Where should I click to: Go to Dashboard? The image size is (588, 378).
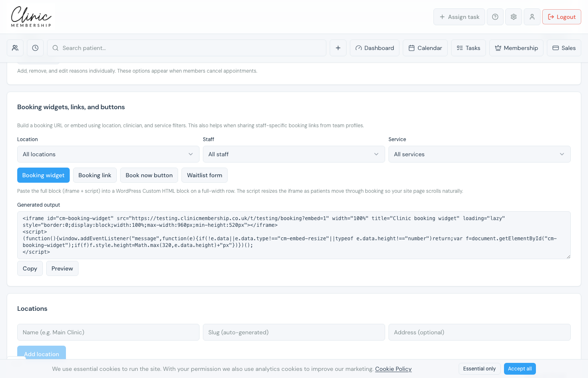click(x=375, y=48)
